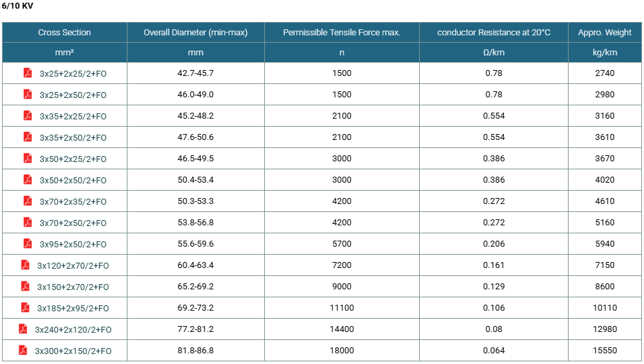Click the Permissible Tensile Force max. header
Image resolution: width=644 pixels, height=364 pixels.
pyautogui.click(x=342, y=33)
